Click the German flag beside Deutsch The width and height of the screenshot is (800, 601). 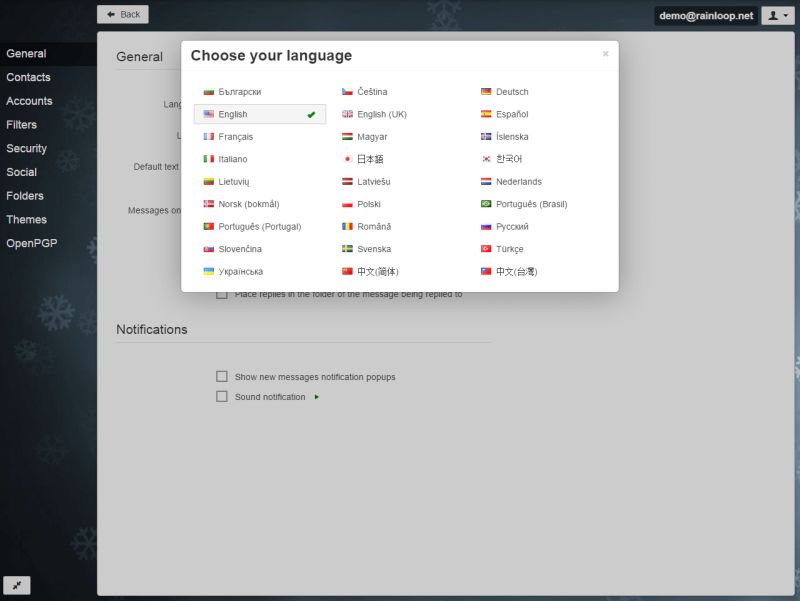point(485,91)
